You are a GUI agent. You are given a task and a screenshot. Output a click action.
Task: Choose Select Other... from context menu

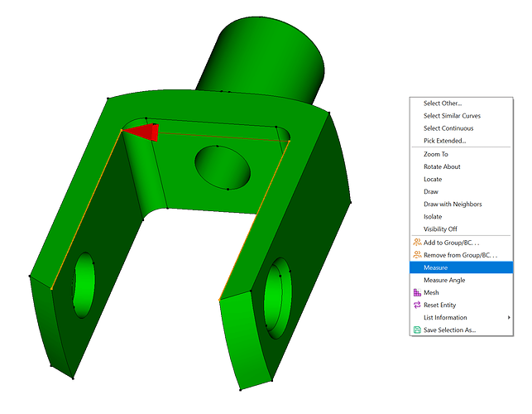[x=461, y=103]
